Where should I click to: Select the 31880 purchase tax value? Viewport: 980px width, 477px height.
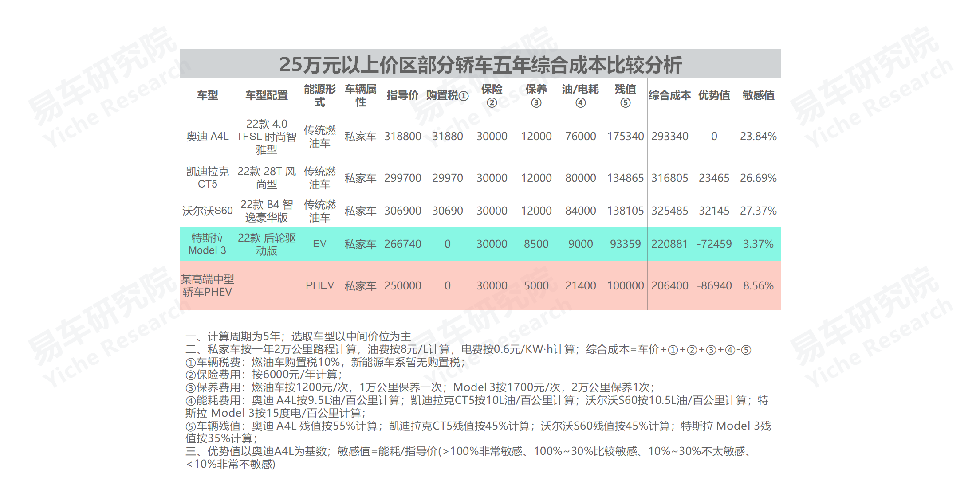tap(448, 137)
